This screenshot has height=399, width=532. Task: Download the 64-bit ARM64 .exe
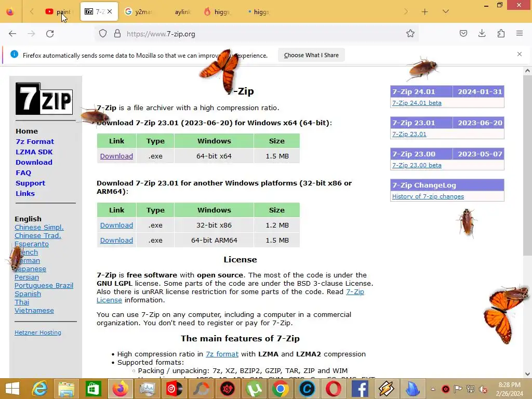(116, 240)
